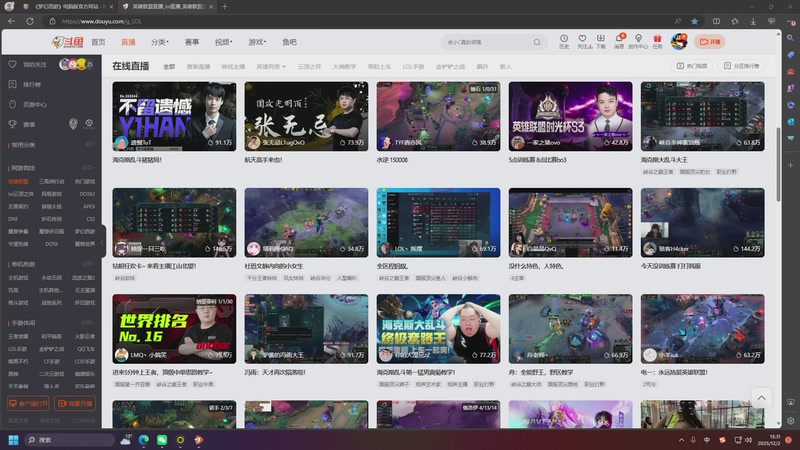Select the 直播 live tab

pos(128,42)
